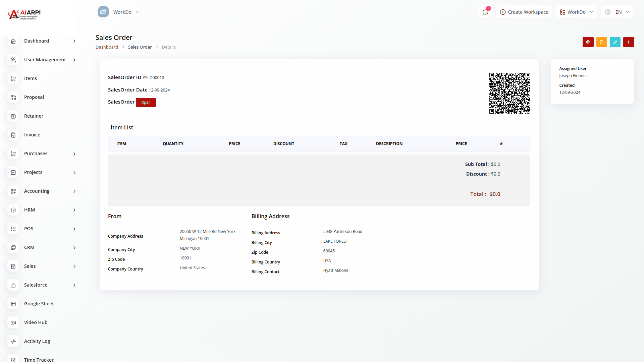Expand the CRM submenu chevron
The width and height of the screenshot is (644, 362).
coord(74,248)
